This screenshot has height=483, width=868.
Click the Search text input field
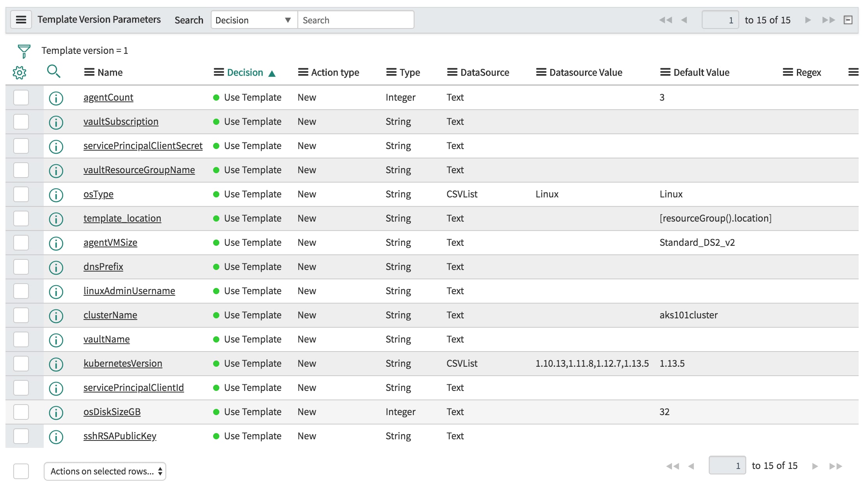pyautogui.click(x=356, y=20)
